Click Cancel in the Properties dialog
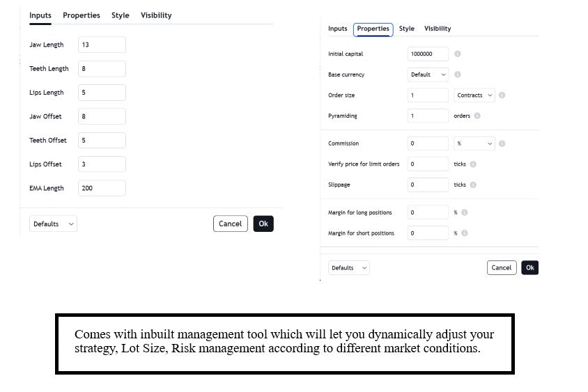The image size is (588, 392). (x=502, y=267)
